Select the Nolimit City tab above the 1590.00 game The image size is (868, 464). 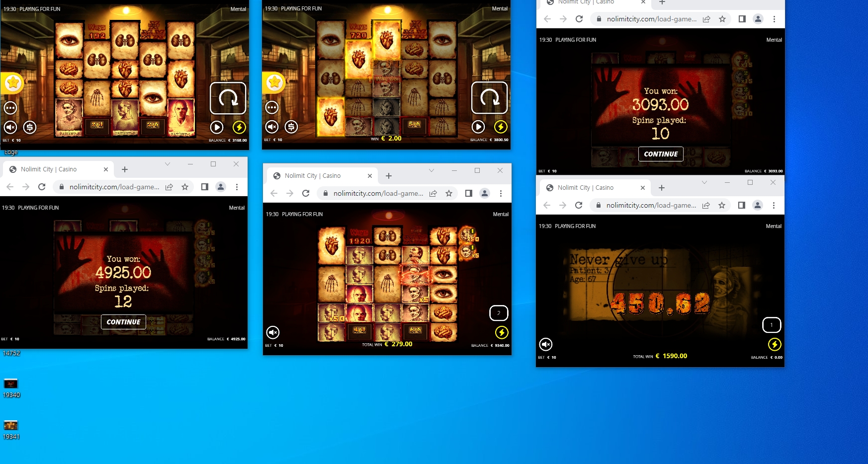tap(596, 188)
